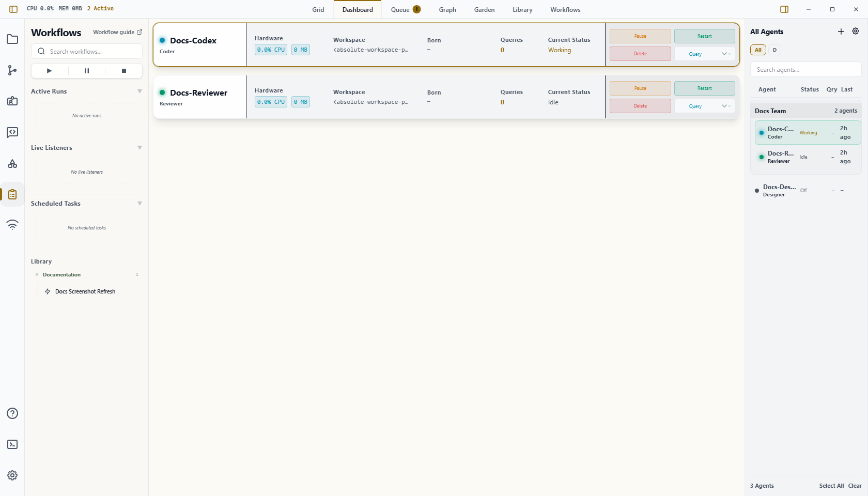Viewport: 868px width, 496px height.
Task: Click the external link icon beside Workflow guide
Action: (x=139, y=32)
